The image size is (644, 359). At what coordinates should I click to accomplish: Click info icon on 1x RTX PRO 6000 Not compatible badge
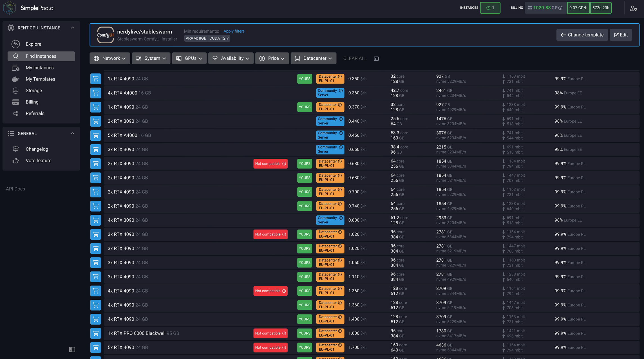tap(284, 333)
